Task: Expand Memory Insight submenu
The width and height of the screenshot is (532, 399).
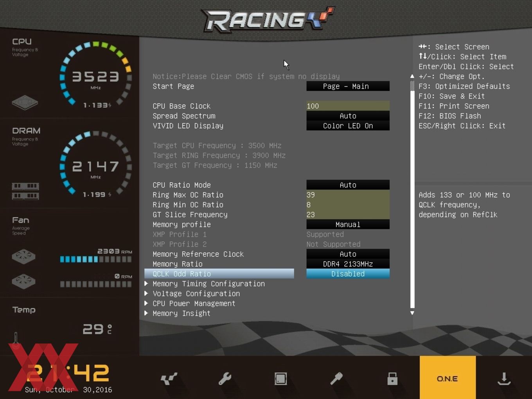Action: point(181,313)
